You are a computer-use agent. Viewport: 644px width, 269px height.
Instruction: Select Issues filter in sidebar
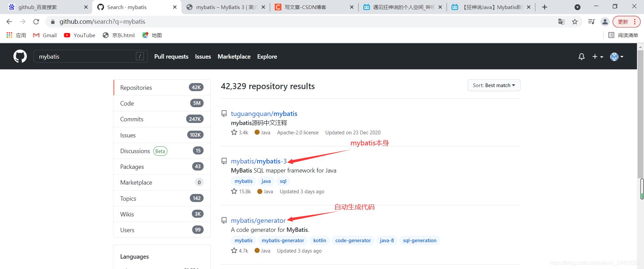pyautogui.click(x=162, y=135)
